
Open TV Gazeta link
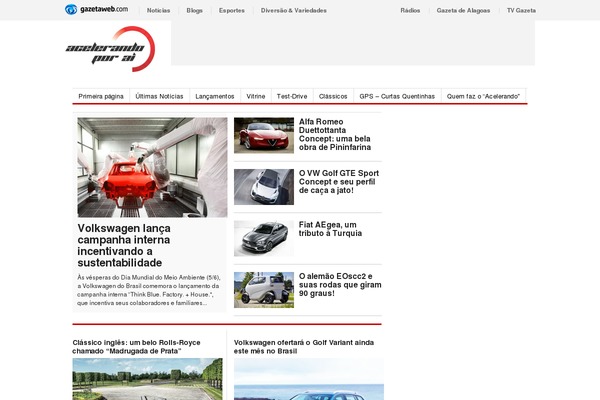tap(521, 10)
